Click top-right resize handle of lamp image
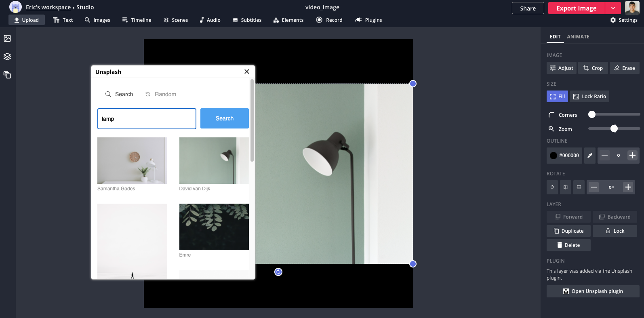This screenshot has width=644, height=318. click(413, 84)
